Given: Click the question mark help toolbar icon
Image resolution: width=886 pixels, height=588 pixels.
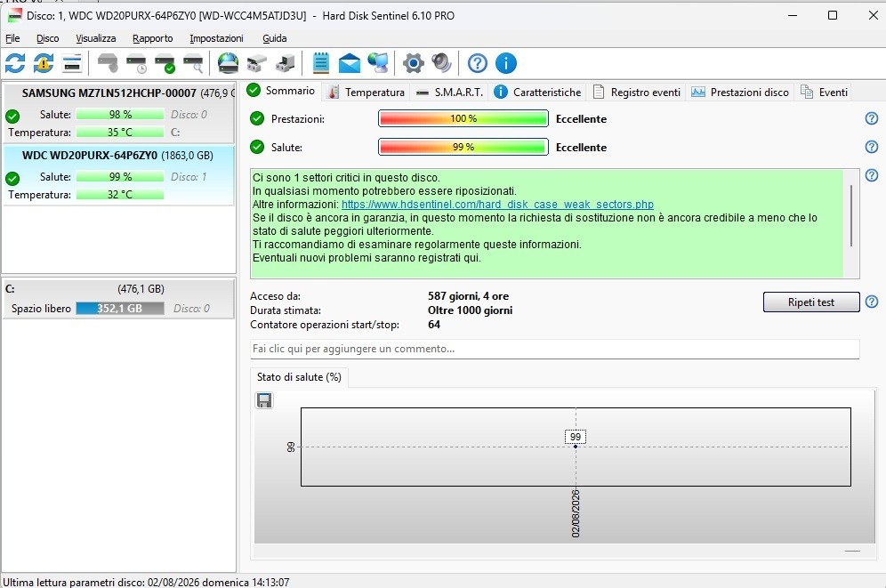Looking at the screenshot, I should click(x=478, y=63).
